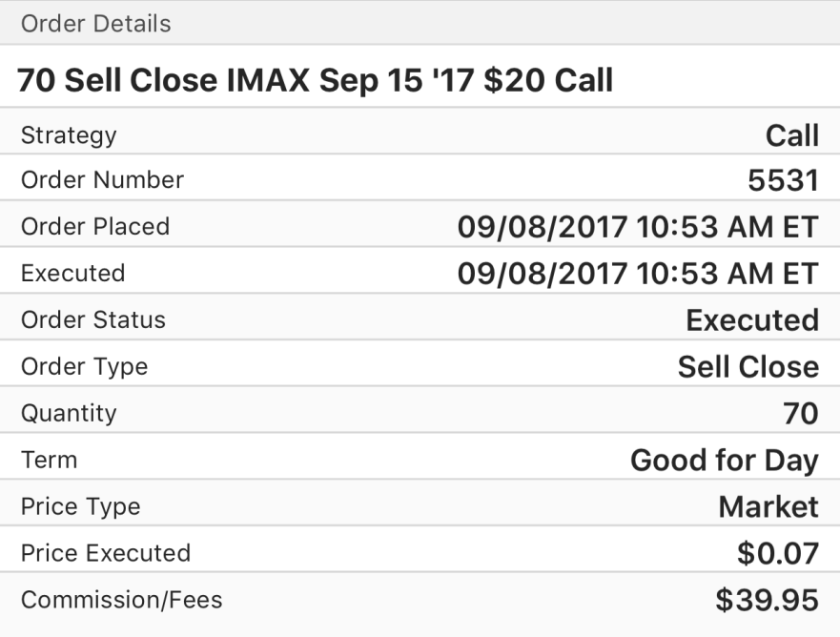Viewport: 840px width, 637px height.
Task: Click the Executed row label
Action: pyautogui.click(x=73, y=273)
